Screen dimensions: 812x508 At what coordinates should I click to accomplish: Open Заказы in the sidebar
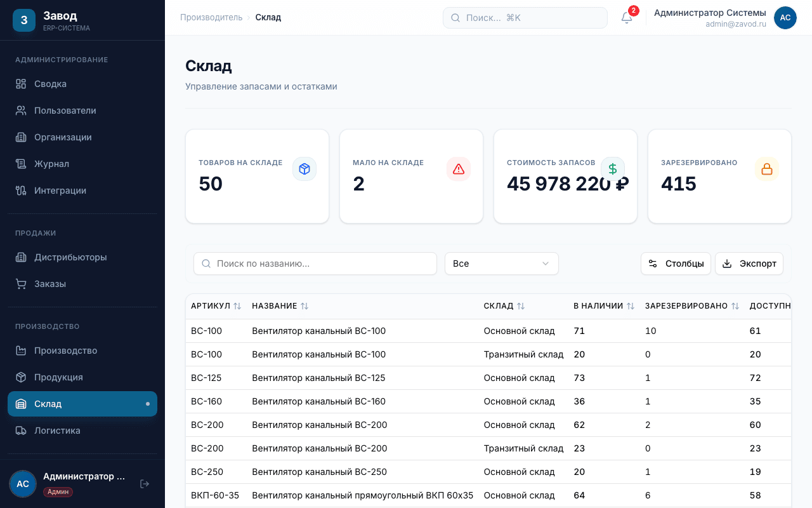(50, 284)
